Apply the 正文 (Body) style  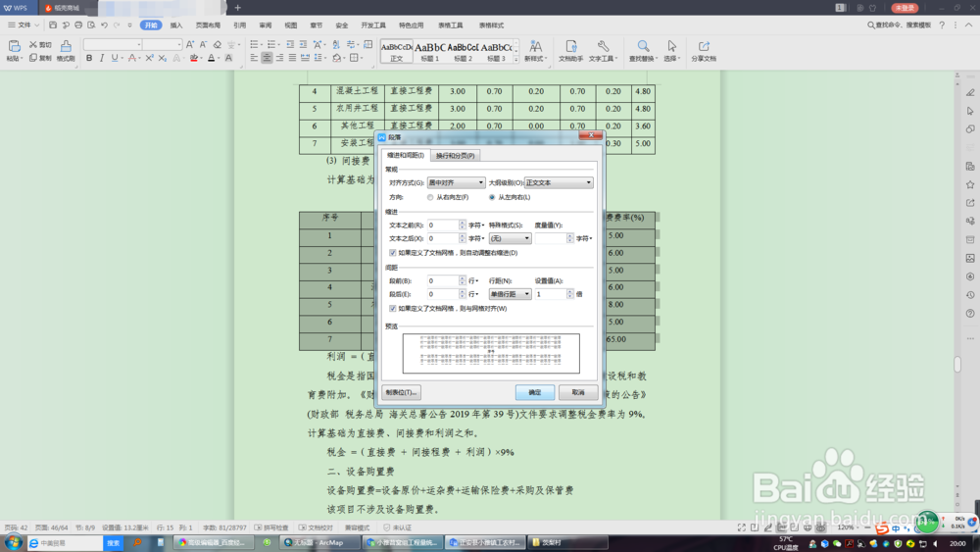(x=396, y=51)
